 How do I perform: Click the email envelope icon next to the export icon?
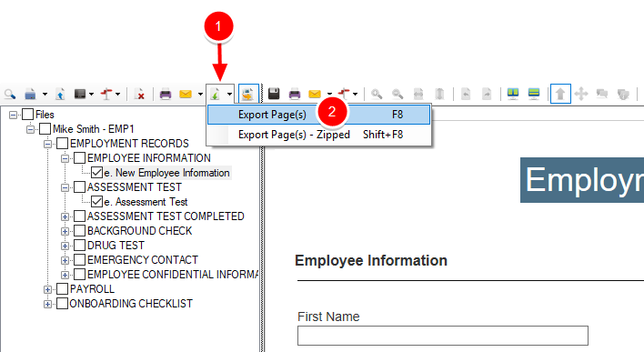(x=186, y=94)
